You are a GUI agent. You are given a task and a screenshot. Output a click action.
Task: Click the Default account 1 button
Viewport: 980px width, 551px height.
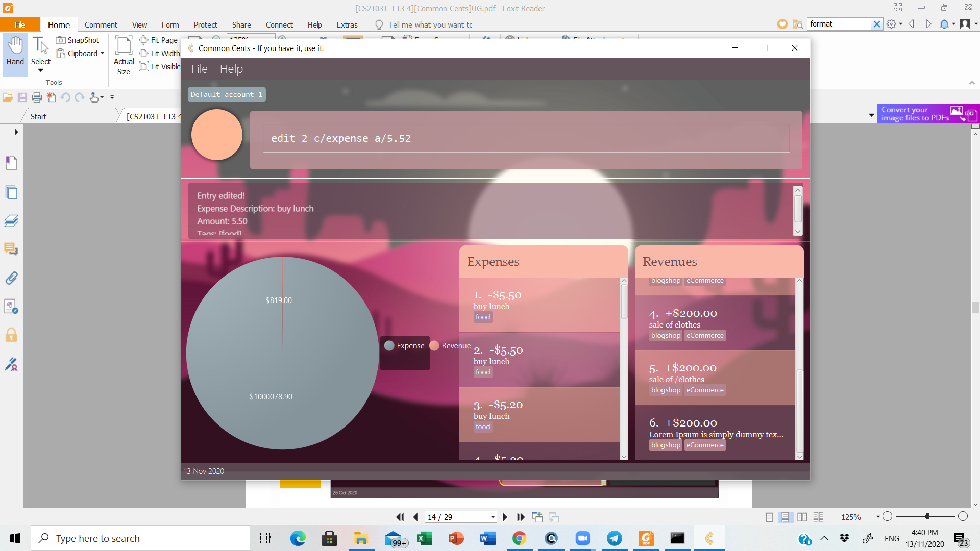click(x=226, y=94)
